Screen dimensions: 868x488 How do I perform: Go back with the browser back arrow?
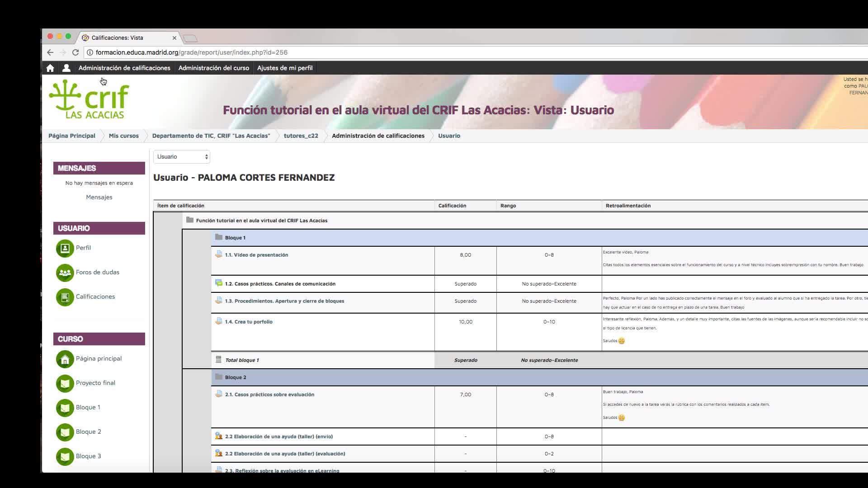50,52
